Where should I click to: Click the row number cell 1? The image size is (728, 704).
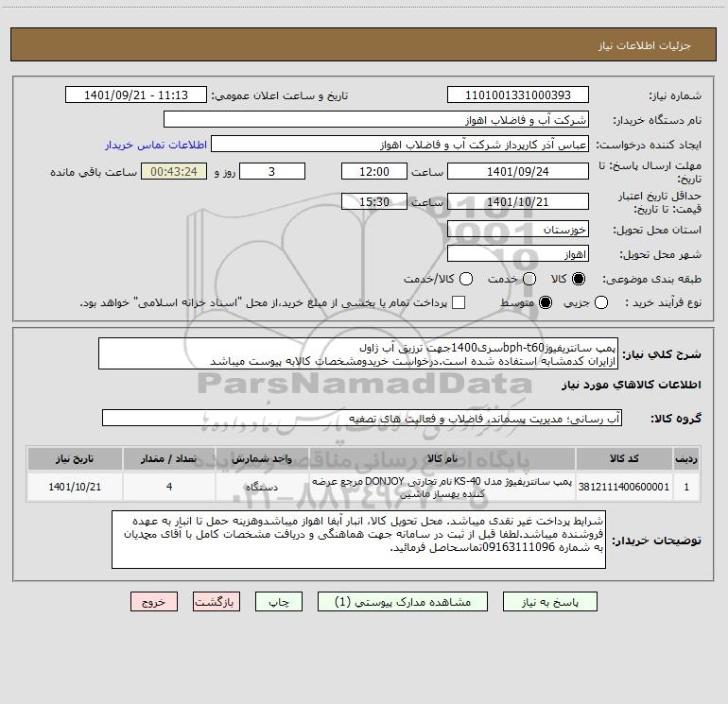click(686, 487)
